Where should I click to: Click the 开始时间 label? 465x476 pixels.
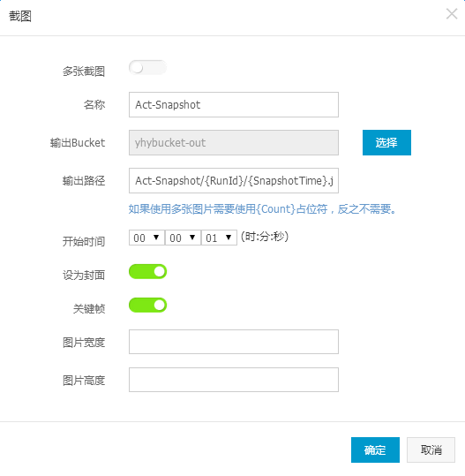(x=84, y=242)
